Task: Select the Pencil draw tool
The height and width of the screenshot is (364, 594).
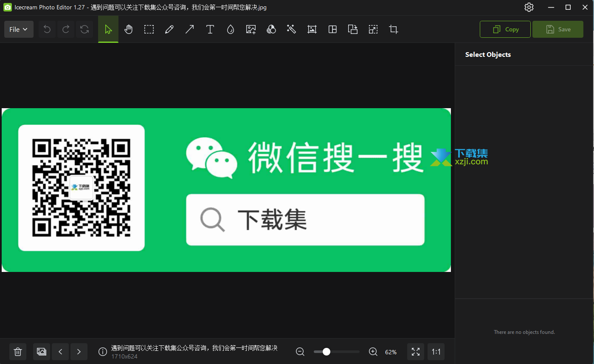Action: [x=169, y=29]
